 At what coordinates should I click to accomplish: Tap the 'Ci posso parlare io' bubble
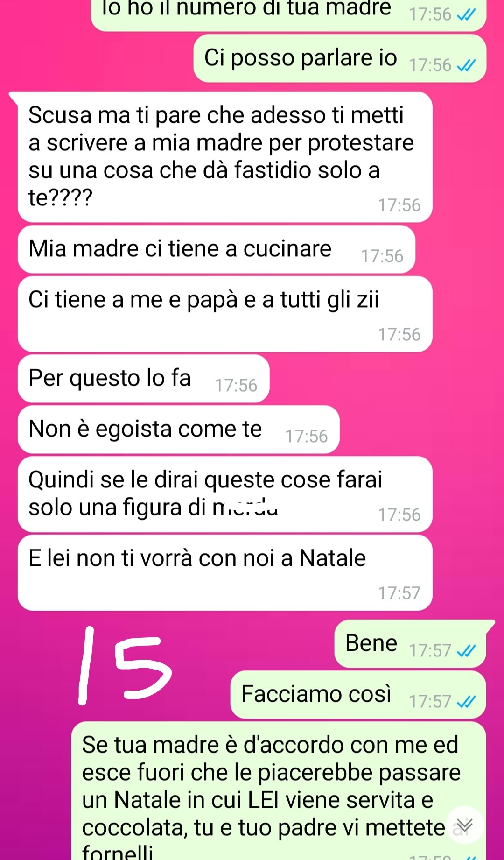tap(340, 58)
